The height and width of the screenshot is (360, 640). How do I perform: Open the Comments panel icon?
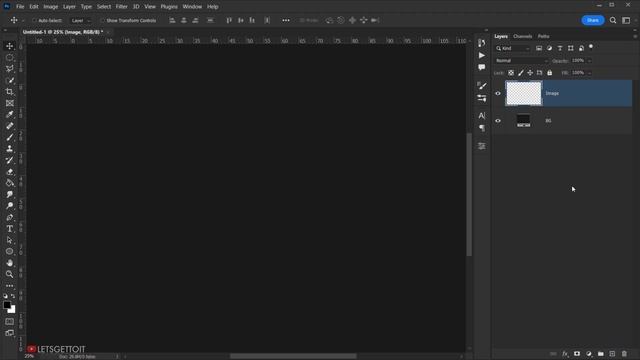point(482,67)
